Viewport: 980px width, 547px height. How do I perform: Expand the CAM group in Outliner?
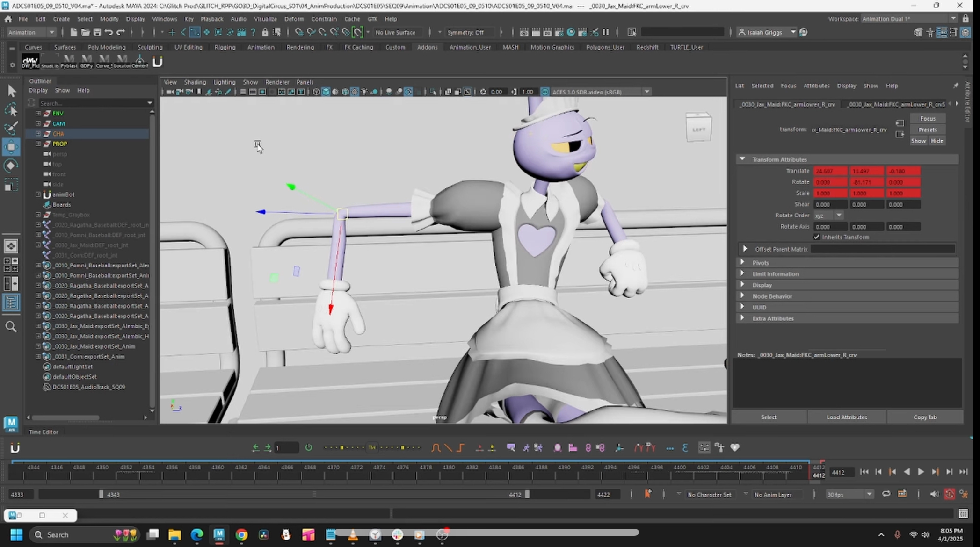[x=38, y=123]
